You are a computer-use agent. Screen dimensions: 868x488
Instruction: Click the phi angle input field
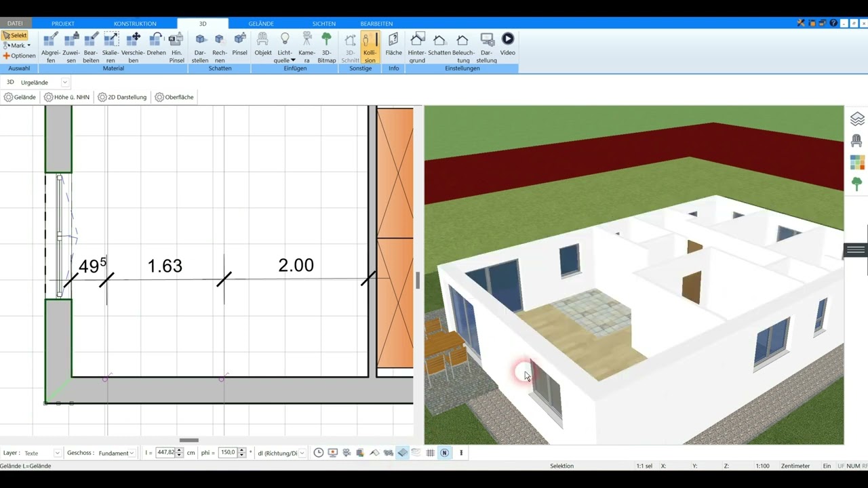pos(228,453)
